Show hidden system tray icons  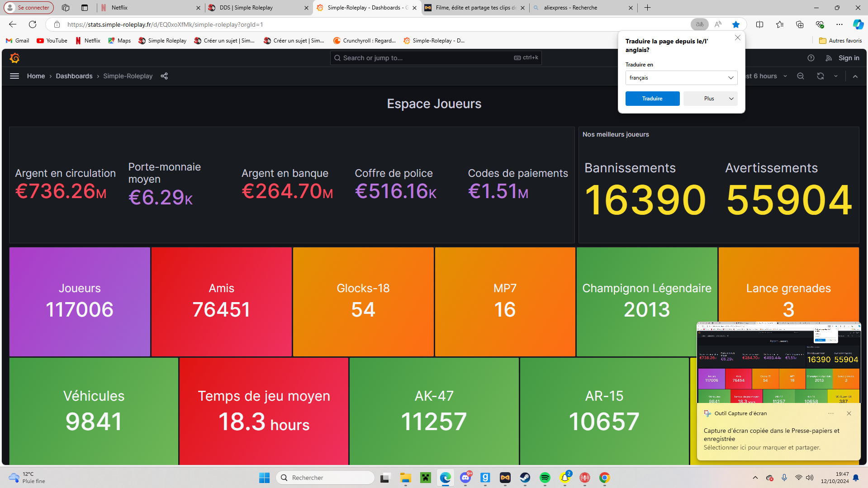(x=755, y=478)
